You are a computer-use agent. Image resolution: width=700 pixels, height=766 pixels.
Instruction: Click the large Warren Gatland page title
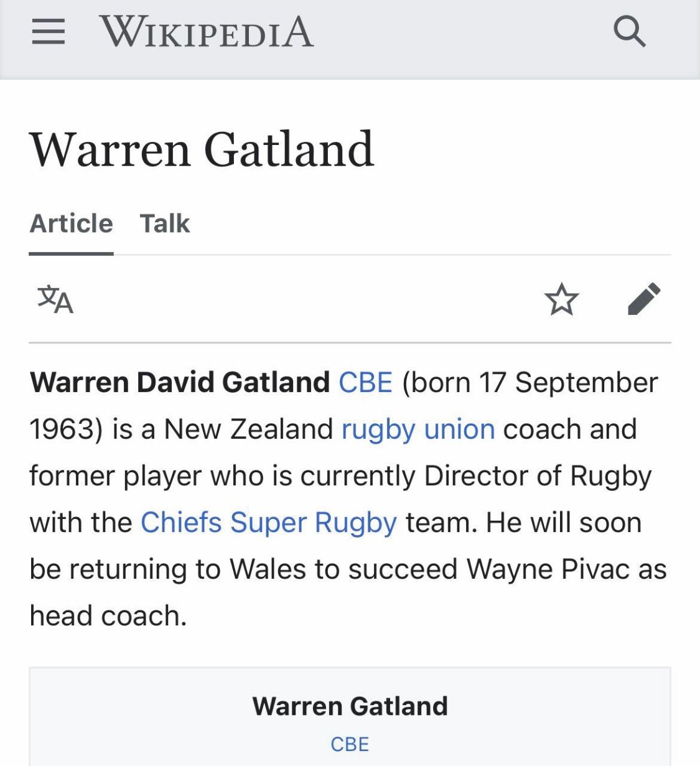[202, 149]
